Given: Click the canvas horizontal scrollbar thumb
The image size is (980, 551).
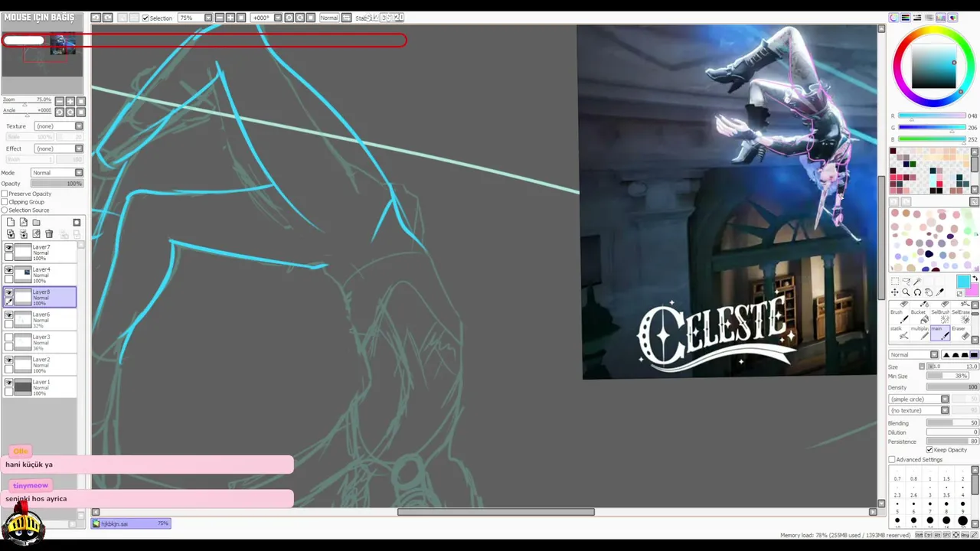Looking at the screenshot, I should click(x=495, y=512).
